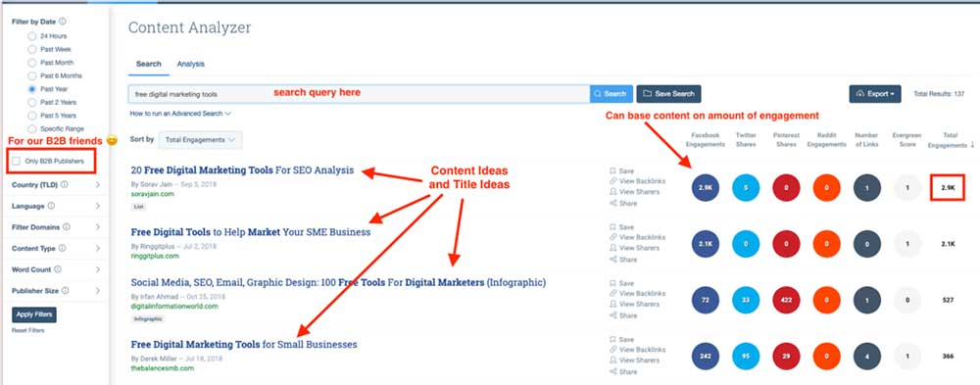Click number of links circle showing 4

[867, 357]
